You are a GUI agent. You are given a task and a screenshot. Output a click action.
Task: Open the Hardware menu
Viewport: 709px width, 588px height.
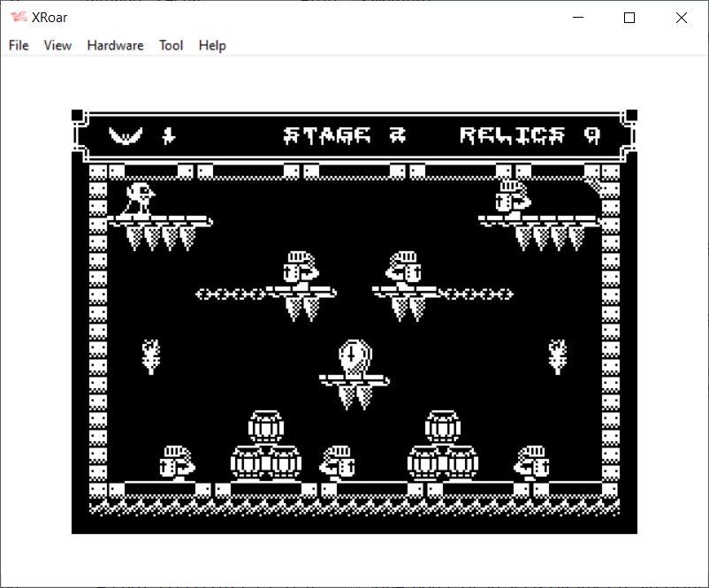click(x=115, y=45)
